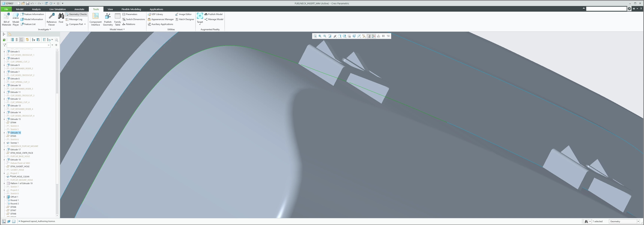Toggle spin center display in graphics toolbar
Image resolution: width=644 pixels, height=225 pixels.
pos(373,36)
